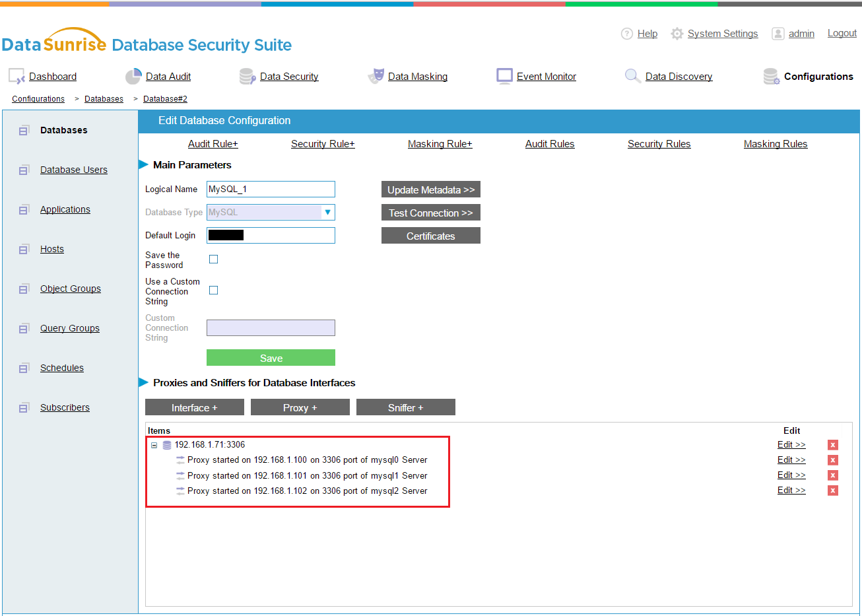
Task: Click the Update Metadata >> button
Action: [x=431, y=189]
